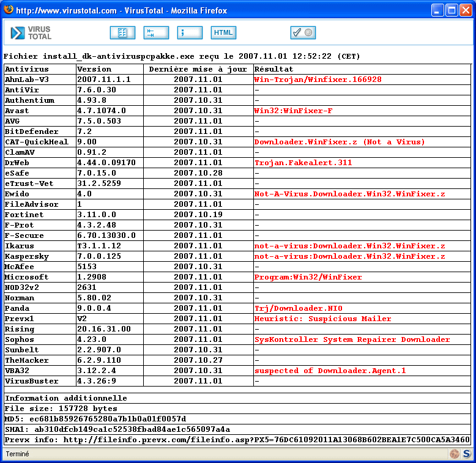The width and height of the screenshot is (476, 463).
Task: Select the suspected of Downloader.Agent.1 result
Action: click(330, 371)
